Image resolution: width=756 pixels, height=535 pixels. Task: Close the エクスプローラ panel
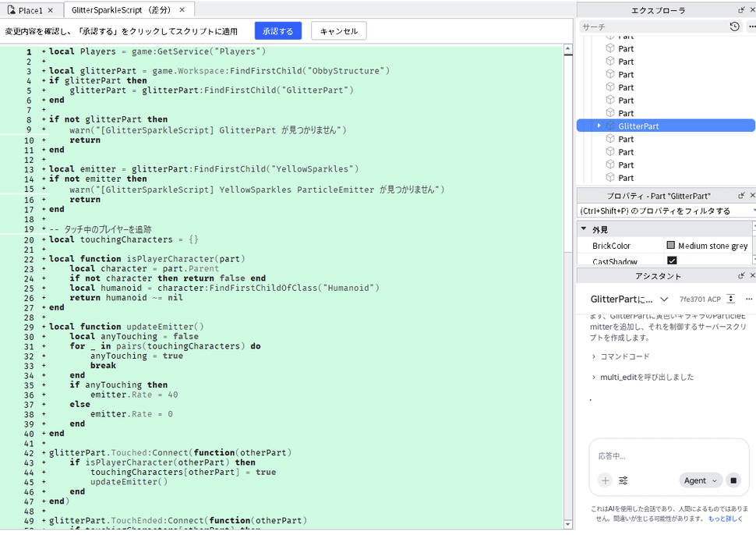pos(752,10)
